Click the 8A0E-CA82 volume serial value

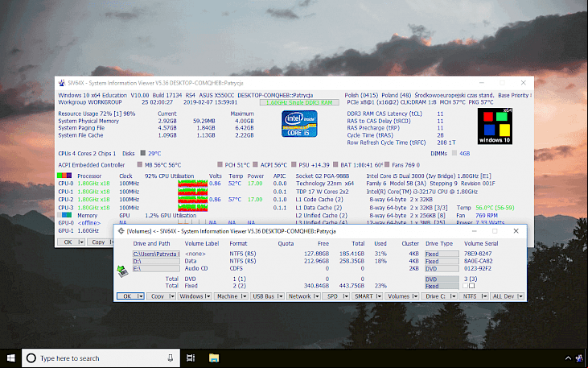478,261
